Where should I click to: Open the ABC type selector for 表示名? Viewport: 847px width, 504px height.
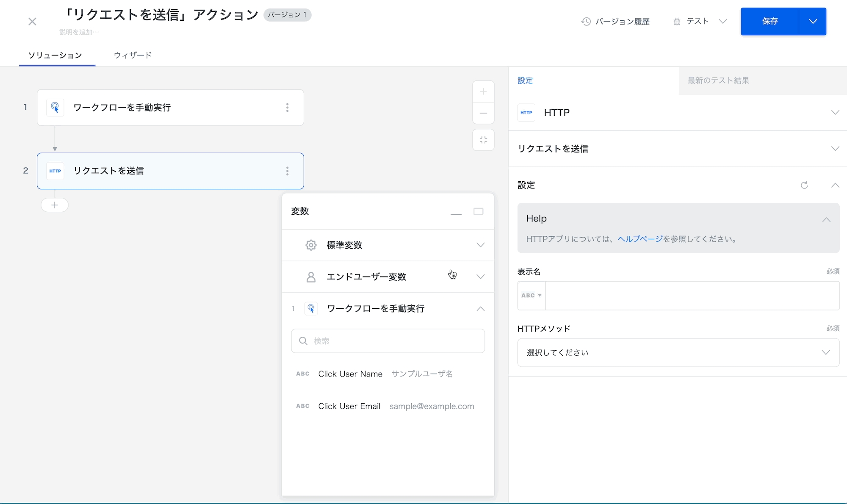pyautogui.click(x=531, y=296)
